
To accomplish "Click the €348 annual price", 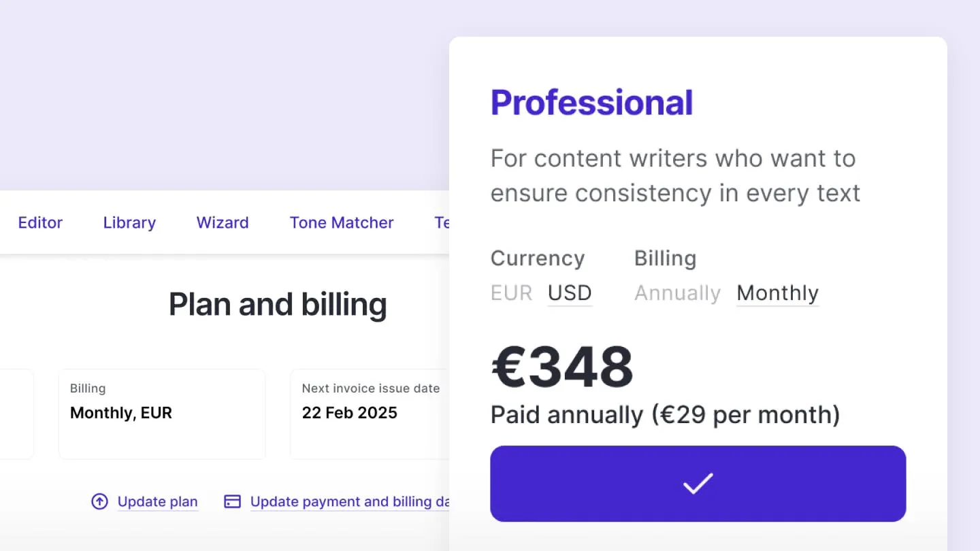I will pyautogui.click(x=561, y=367).
